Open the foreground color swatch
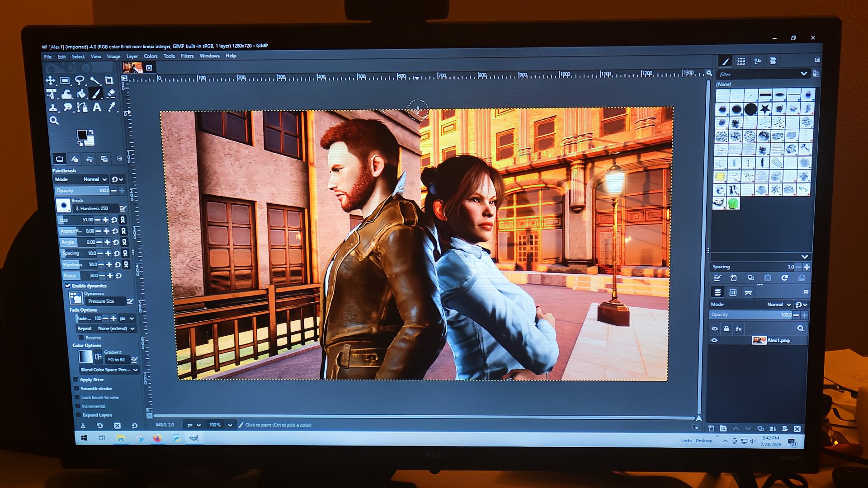The width and height of the screenshot is (868, 488). coord(81,135)
